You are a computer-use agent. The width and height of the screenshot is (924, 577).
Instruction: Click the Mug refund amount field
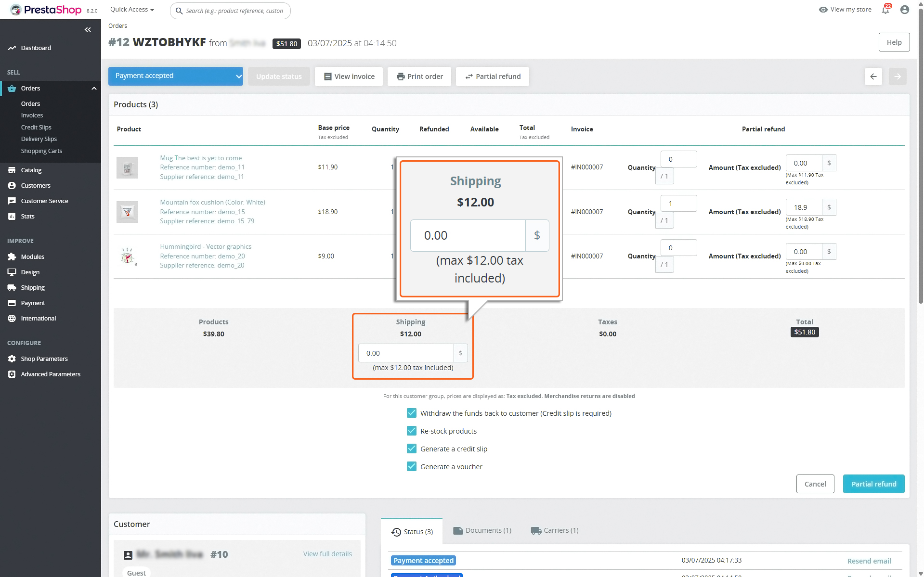click(804, 163)
